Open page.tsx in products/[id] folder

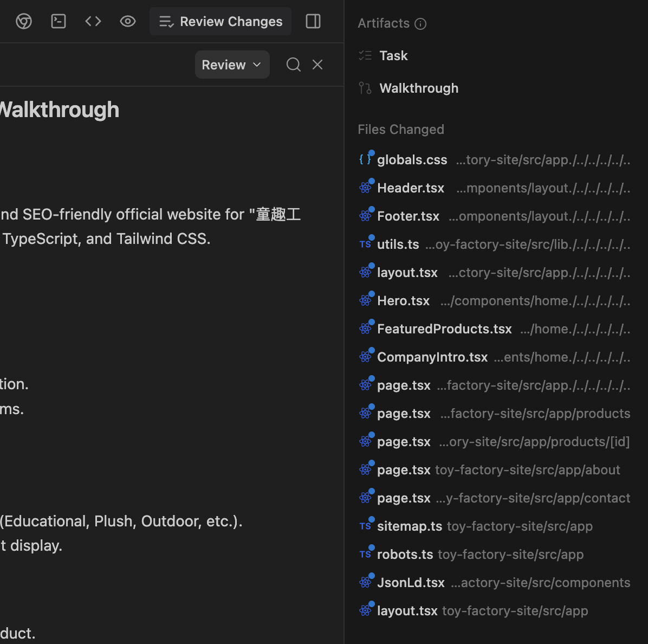tap(404, 442)
